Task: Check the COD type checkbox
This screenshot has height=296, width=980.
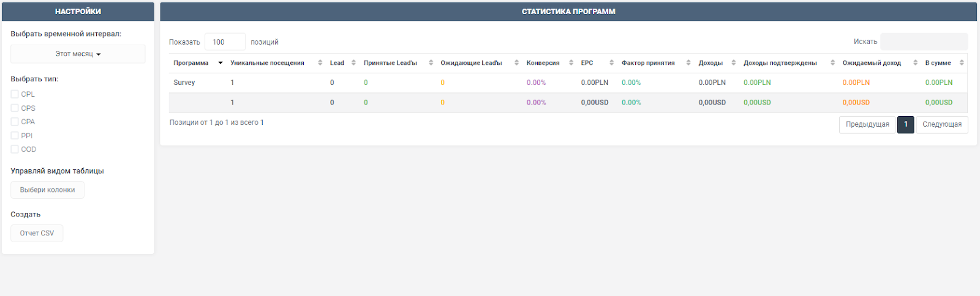Action: 15,149
